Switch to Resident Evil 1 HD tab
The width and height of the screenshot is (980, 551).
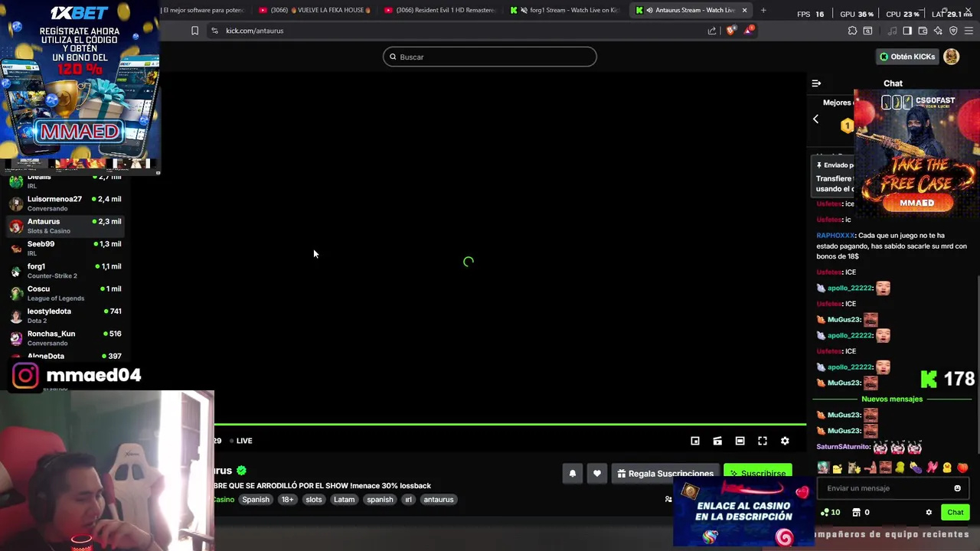tap(440, 10)
